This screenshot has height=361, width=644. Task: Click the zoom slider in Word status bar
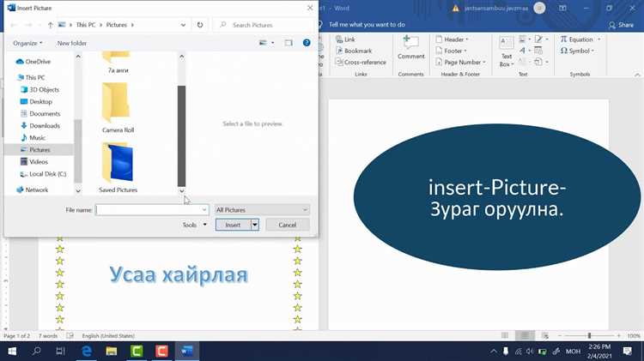(589, 335)
